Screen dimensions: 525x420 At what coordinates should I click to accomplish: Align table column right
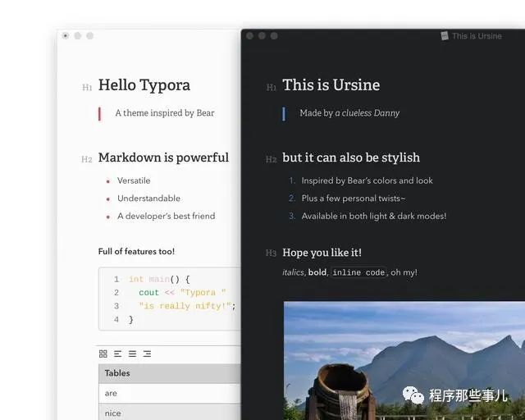point(147,354)
